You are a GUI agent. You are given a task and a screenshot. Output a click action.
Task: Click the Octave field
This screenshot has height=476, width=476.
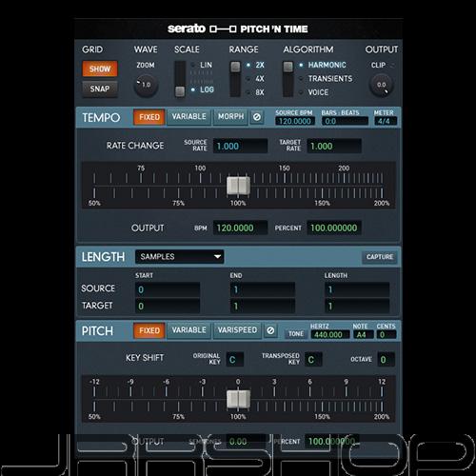(386, 360)
